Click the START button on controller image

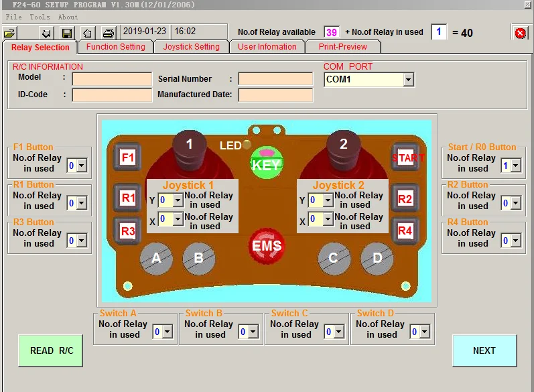coord(405,157)
